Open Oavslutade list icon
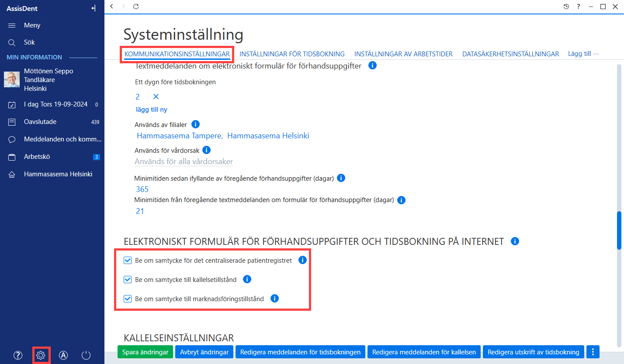 12,122
